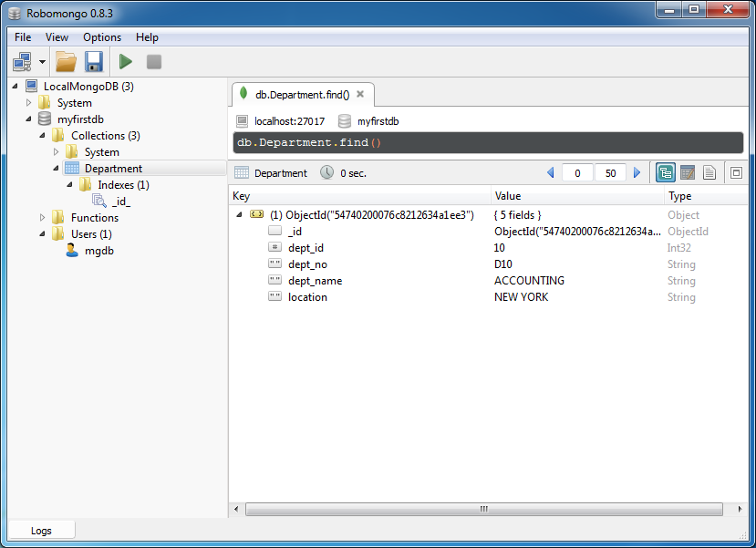The height and width of the screenshot is (548, 756).
Task: Collapse the Indexes (1) folder
Action: 69,184
